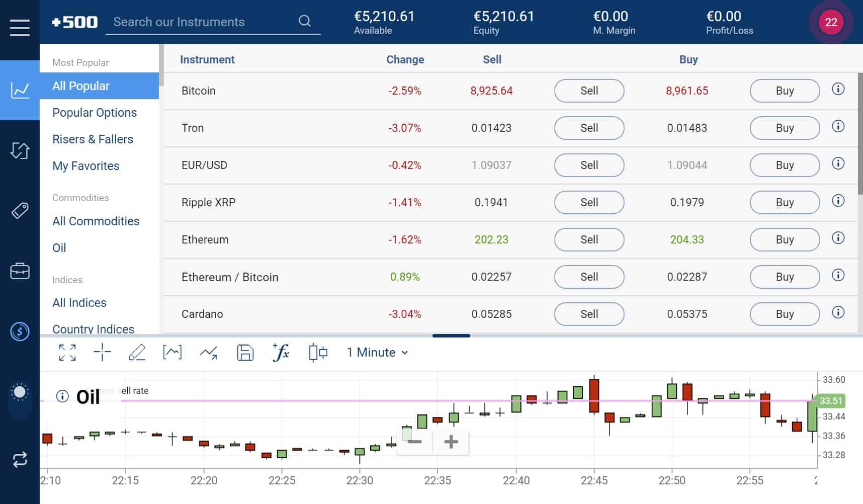This screenshot has width=863, height=504.
Task: Select All Popular category
Action: tap(99, 86)
